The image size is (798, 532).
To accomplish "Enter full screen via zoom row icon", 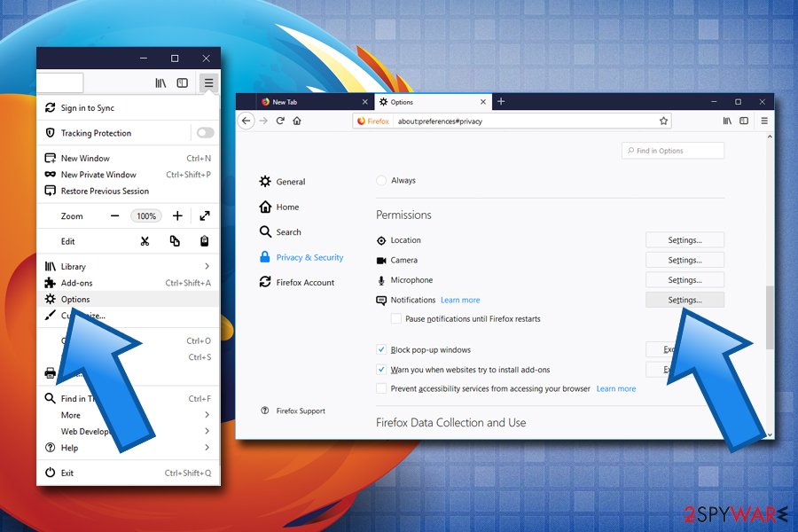I will coord(205,215).
